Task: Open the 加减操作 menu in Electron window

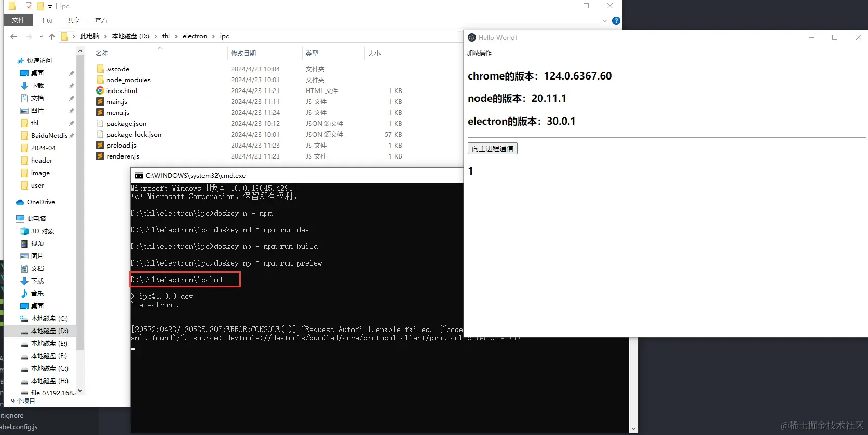Action: [x=479, y=52]
